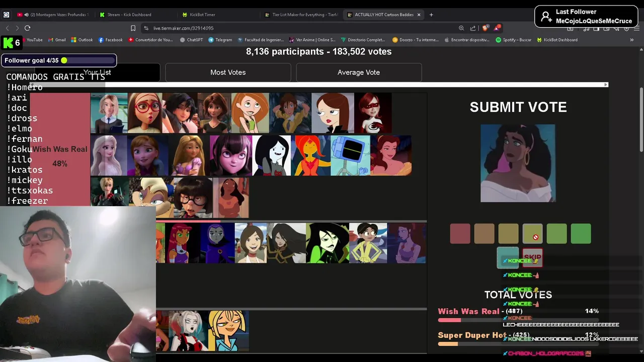Click the Elastigirl character thumbnail
Viewport: 644px width, 362px height.
(x=373, y=113)
